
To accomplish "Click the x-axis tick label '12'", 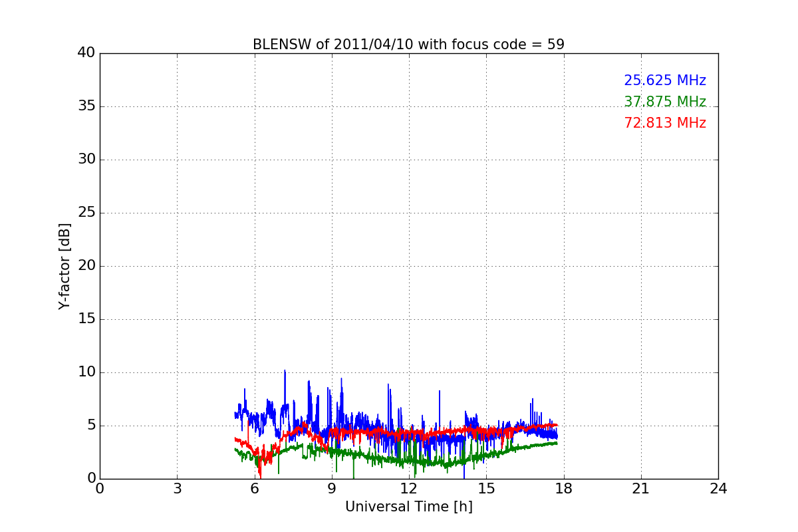I will (409, 488).
